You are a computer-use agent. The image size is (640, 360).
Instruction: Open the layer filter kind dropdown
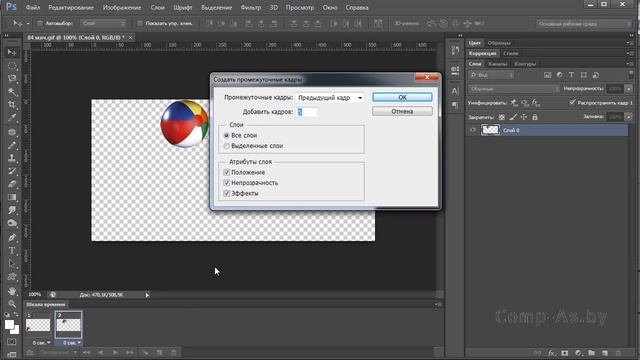(491, 75)
